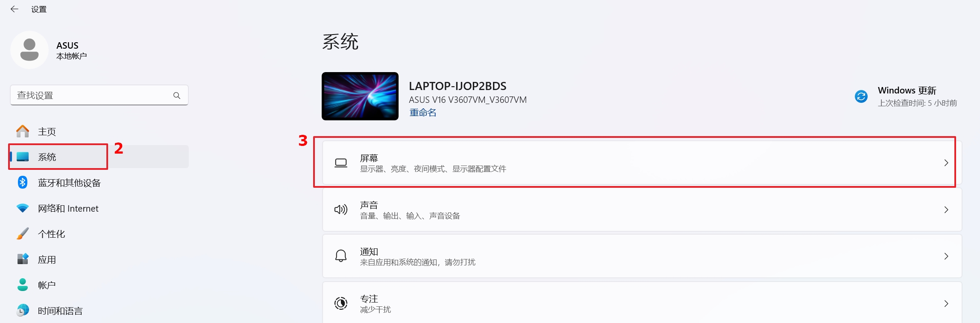980x323 pixels.
Task: Open the Focus (专注) chevron
Action: (946, 303)
